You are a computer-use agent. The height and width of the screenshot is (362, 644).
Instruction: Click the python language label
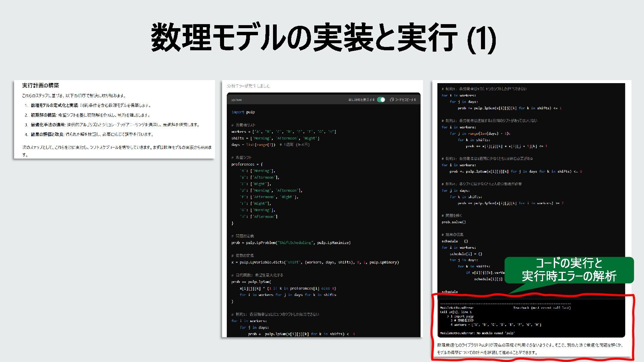click(236, 100)
